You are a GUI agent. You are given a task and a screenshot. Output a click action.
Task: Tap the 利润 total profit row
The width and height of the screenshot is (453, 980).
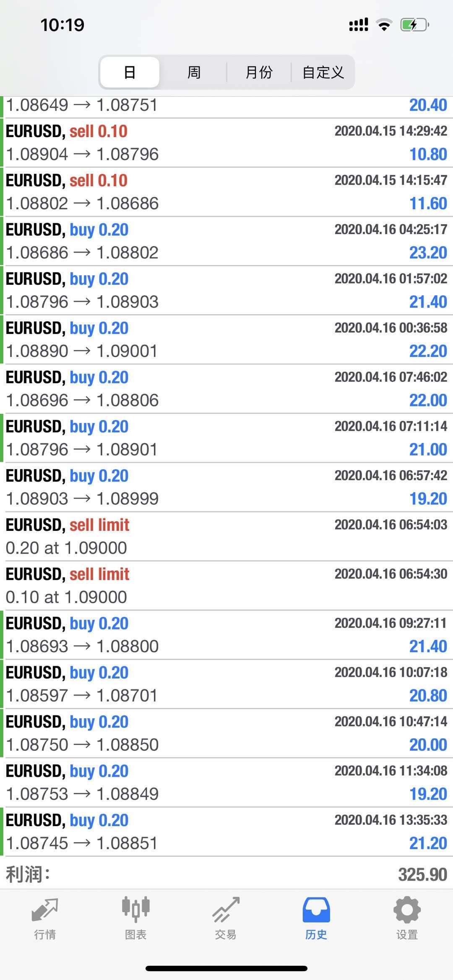tap(226, 875)
